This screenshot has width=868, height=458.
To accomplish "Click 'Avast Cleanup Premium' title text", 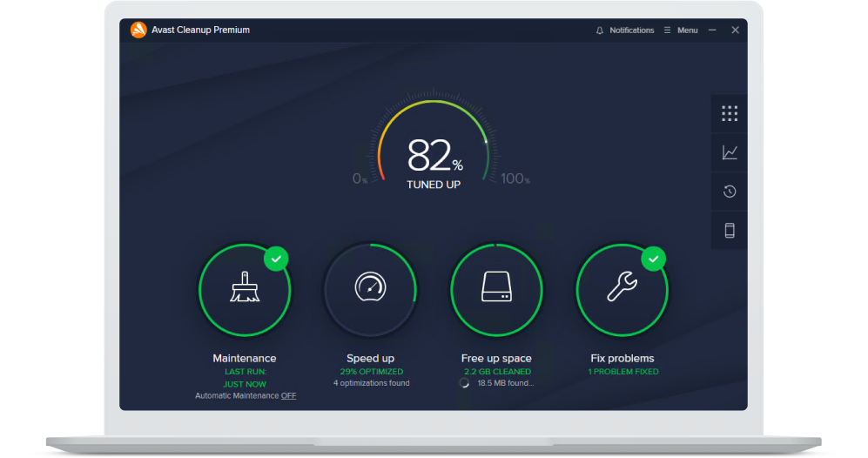I will (x=200, y=30).
